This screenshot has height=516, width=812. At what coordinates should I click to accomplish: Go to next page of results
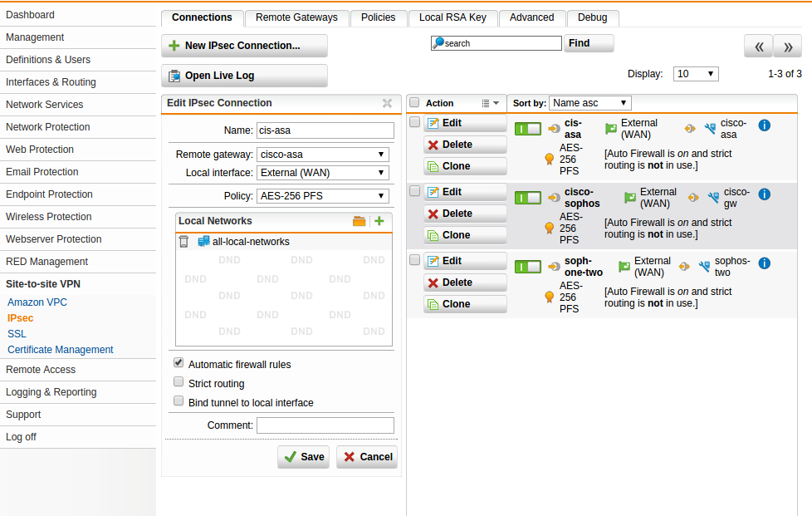pos(787,47)
